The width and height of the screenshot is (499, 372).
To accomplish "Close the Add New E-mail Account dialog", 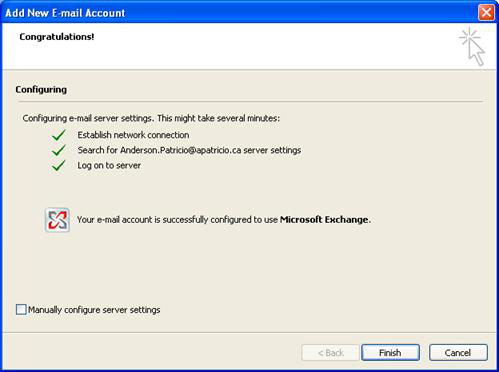I will (486, 13).
